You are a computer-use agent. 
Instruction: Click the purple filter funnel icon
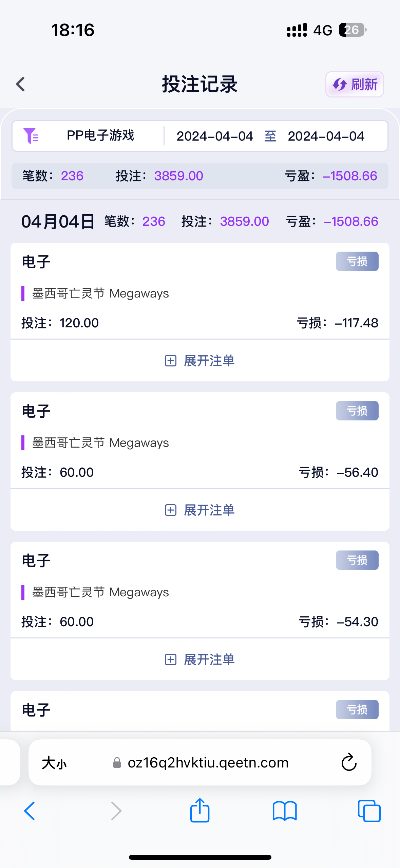point(31,136)
